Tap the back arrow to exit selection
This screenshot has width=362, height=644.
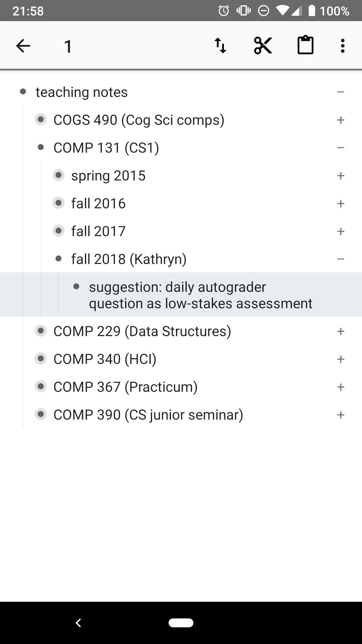pyautogui.click(x=23, y=46)
